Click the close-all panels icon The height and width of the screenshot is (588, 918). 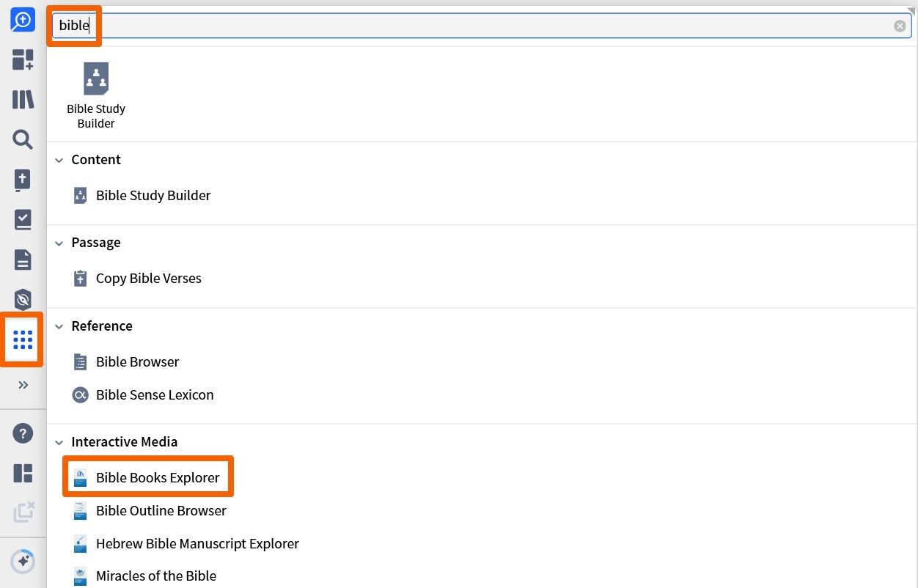(x=23, y=512)
